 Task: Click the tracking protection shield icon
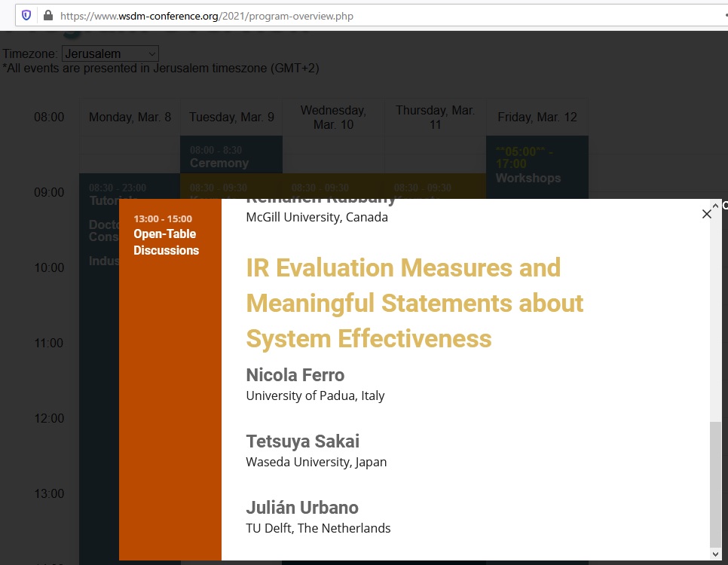click(26, 16)
